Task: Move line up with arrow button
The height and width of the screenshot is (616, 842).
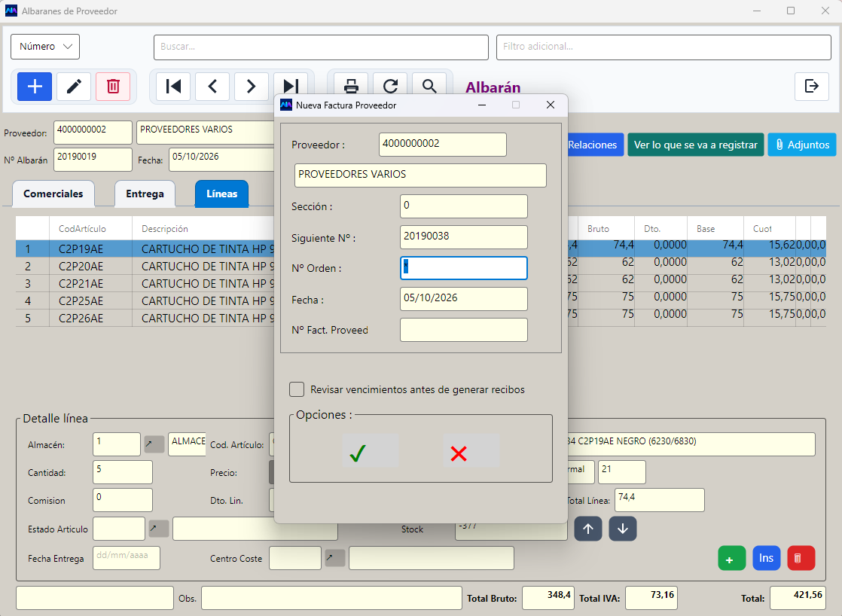Action: coord(588,529)
